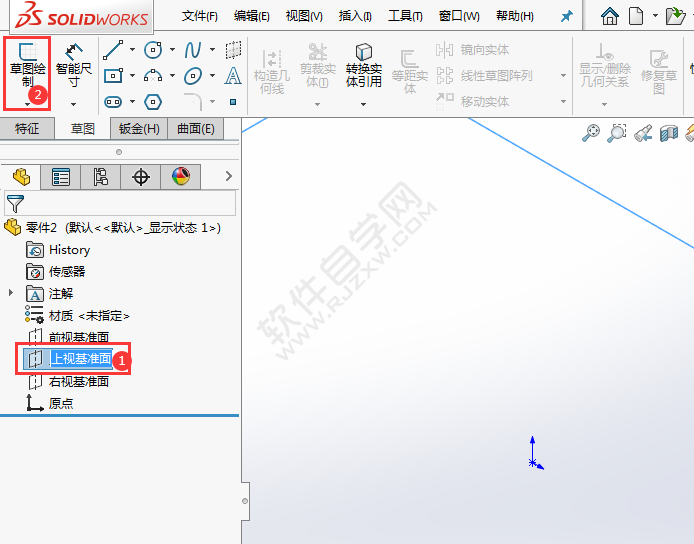
Task: Click the Construction Geometry (构造几何线) tool
Action: [x=272, y=72]
